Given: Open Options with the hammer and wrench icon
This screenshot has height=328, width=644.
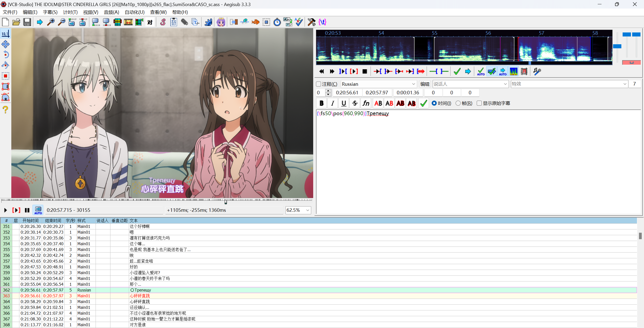Looking at the screenshot, I should click(x=311, y=22).
